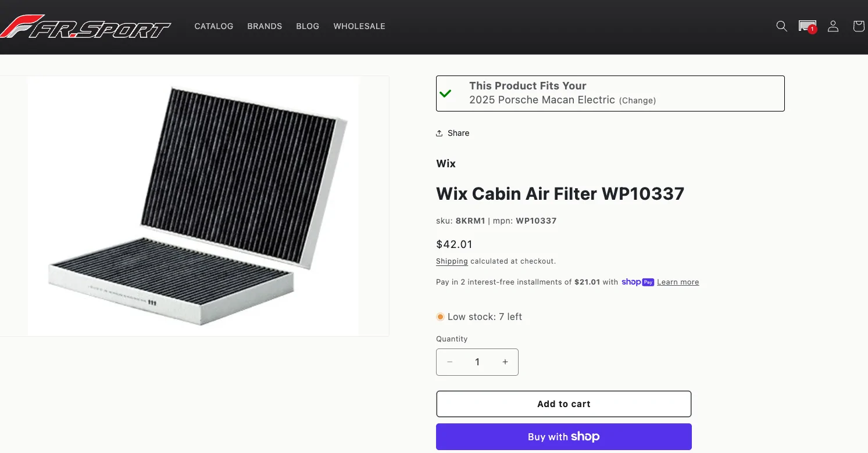Change the vehicle fitment selection

pyautogui.click(x=637, y=100)
